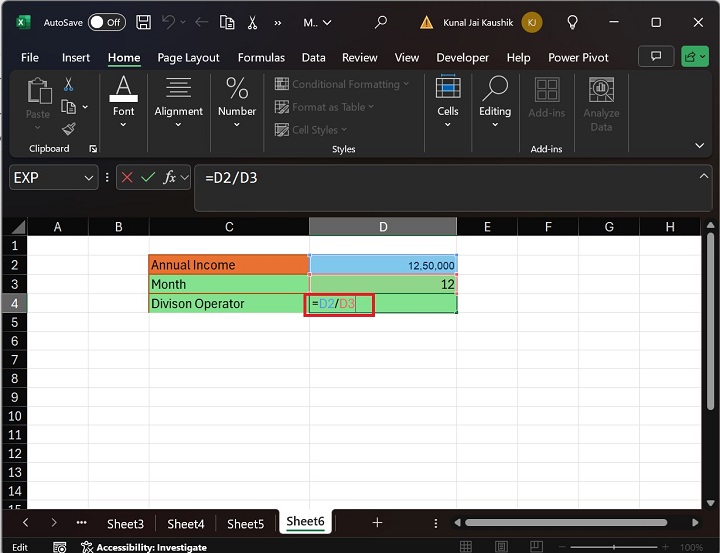Select cell D2 containing 12,50,000
This screenshot has height=553, width=720.
[383, 265]
